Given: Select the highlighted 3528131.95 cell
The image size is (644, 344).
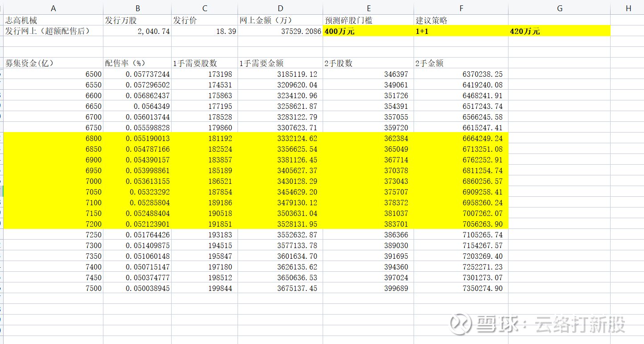Looking at the screenshot, I should pos(280,224).
